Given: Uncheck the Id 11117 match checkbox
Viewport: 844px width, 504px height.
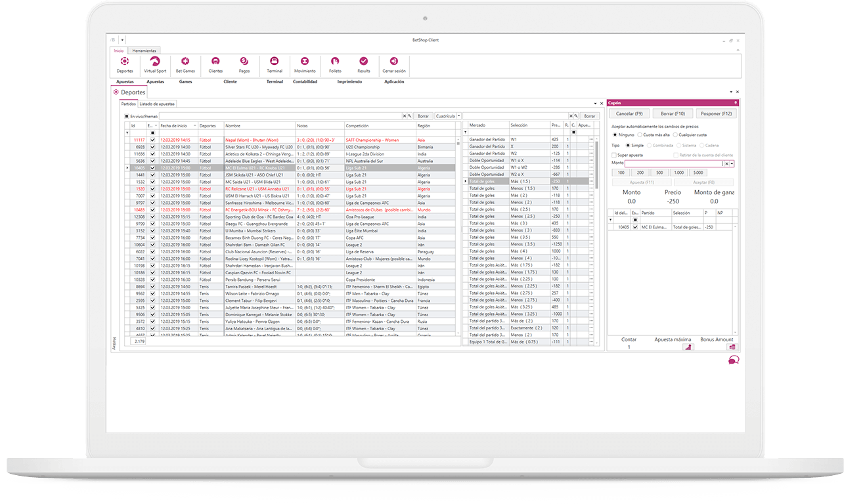Looking at the screenshot, I should pos(153,140).
